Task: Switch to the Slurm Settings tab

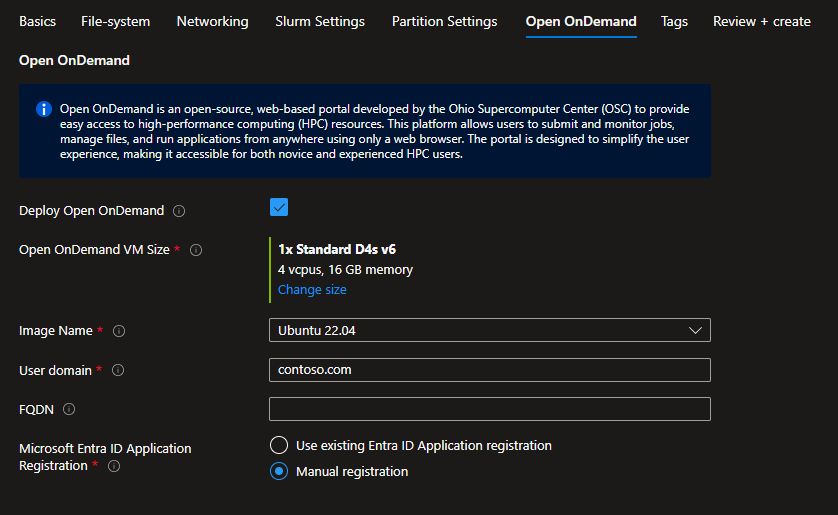Action: coord(320,21)
